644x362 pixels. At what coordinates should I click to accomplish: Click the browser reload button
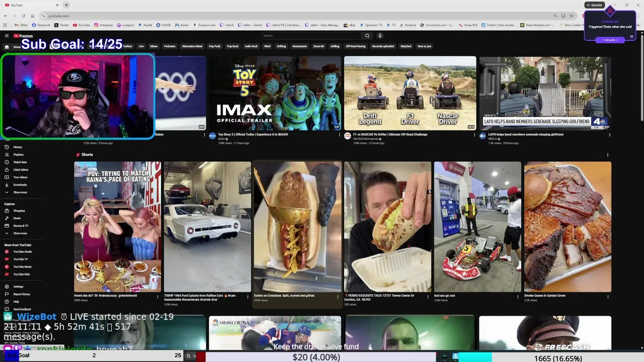click(23, 16)
